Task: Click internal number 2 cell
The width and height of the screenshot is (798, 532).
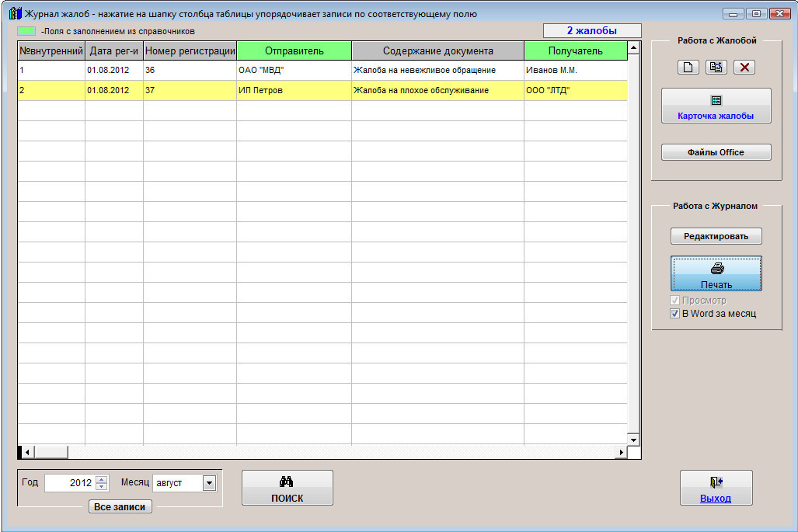Action: (x=51, y=91)
